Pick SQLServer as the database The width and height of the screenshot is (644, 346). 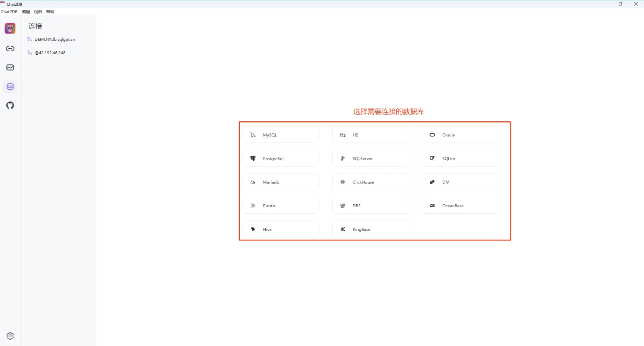(370, 159)
